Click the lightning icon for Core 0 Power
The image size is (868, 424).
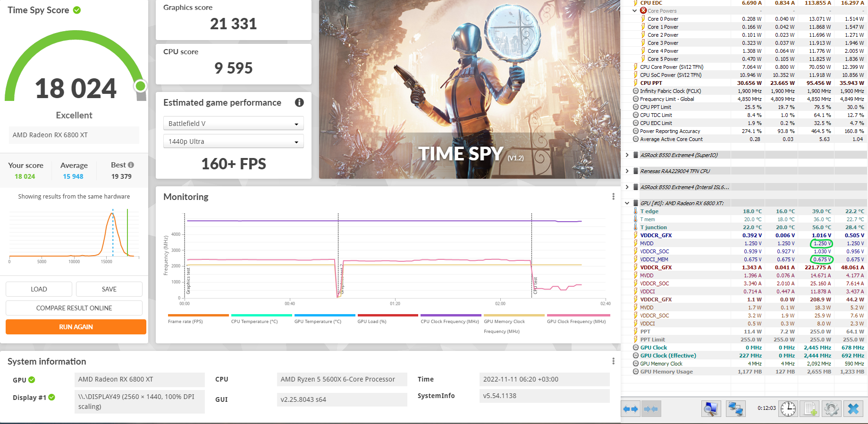pos(643,19)
